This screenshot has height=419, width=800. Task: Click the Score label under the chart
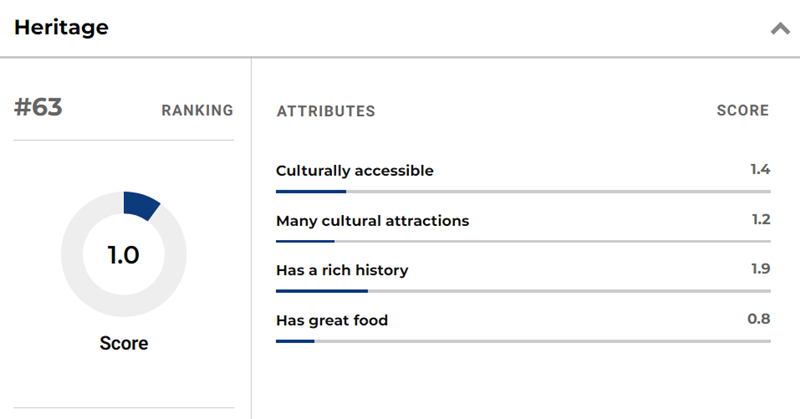pos(123,343)
